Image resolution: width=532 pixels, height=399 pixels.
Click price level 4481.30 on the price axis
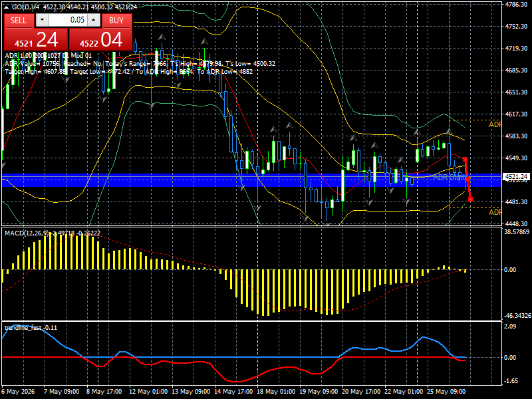pyautogui.click(x=516, y=202)
